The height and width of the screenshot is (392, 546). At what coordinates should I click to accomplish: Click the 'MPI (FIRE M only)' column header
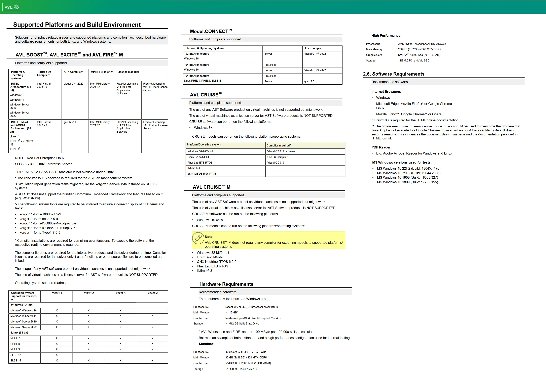[102, 72]
